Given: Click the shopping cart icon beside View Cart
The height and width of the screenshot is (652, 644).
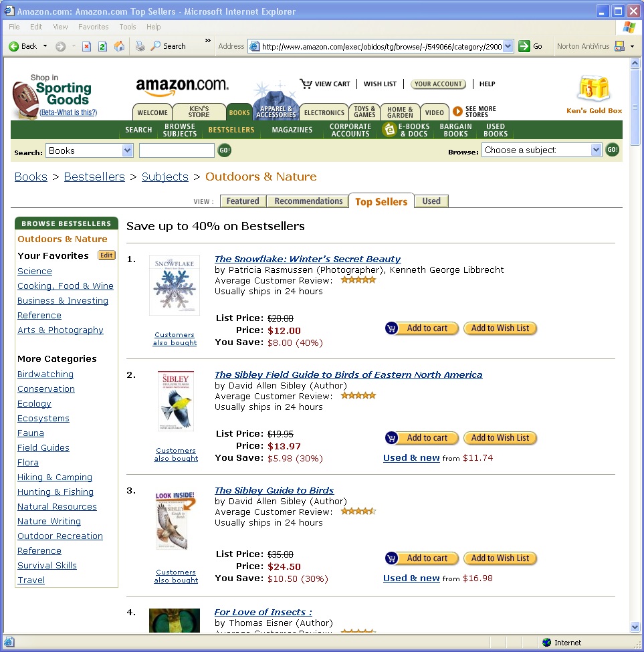Looking at the screenshot, I should pos(306,84).
